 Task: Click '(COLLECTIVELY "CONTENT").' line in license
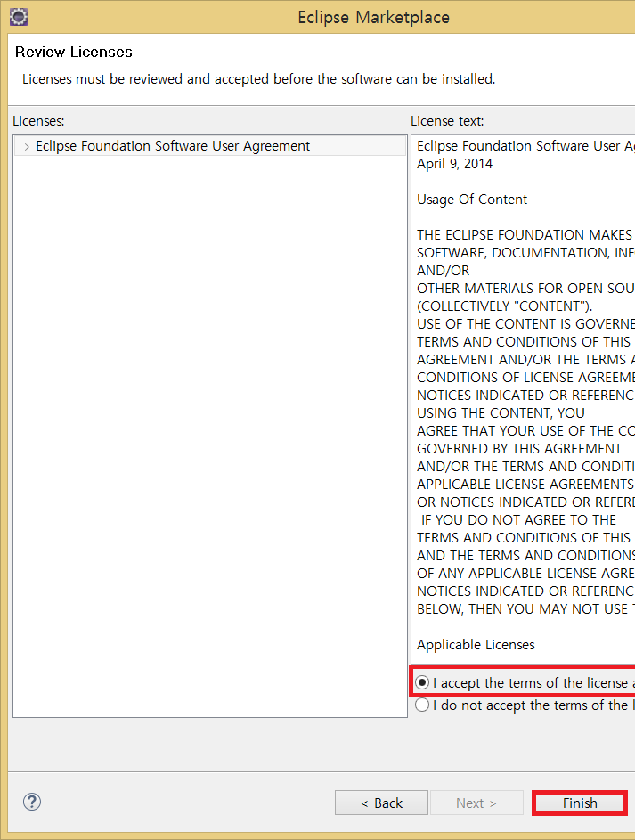pyautogui.click(x=504, y=306)
